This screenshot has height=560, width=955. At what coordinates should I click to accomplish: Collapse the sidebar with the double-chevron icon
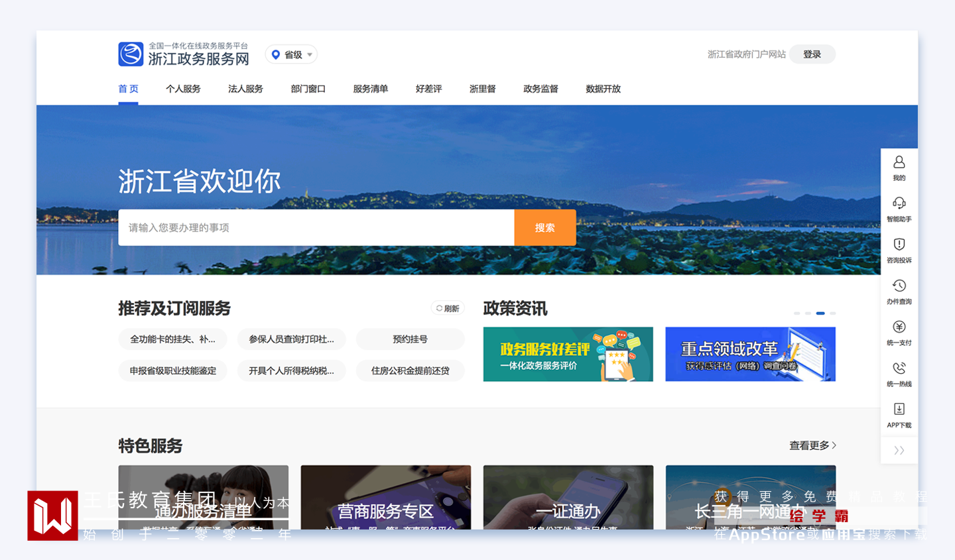[x=899, y=451]
